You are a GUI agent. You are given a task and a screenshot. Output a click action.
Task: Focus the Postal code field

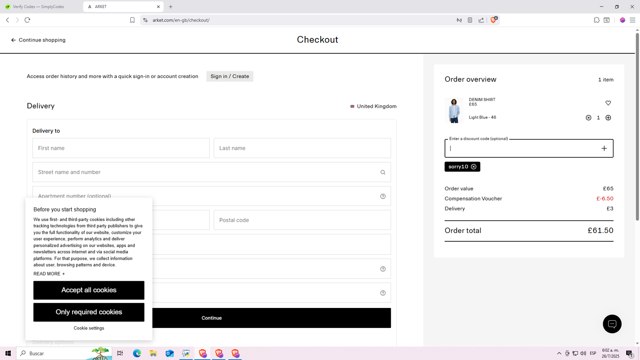coord(302,220)
